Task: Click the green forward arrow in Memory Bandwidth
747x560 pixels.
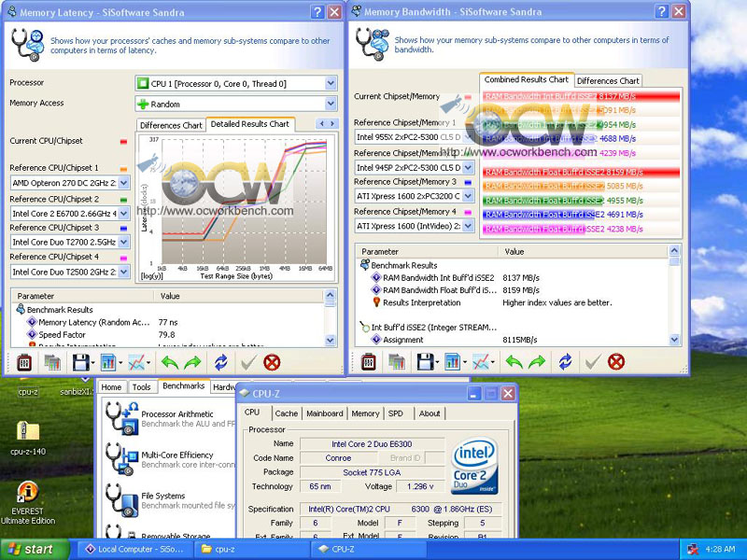Action: [537, 362]
